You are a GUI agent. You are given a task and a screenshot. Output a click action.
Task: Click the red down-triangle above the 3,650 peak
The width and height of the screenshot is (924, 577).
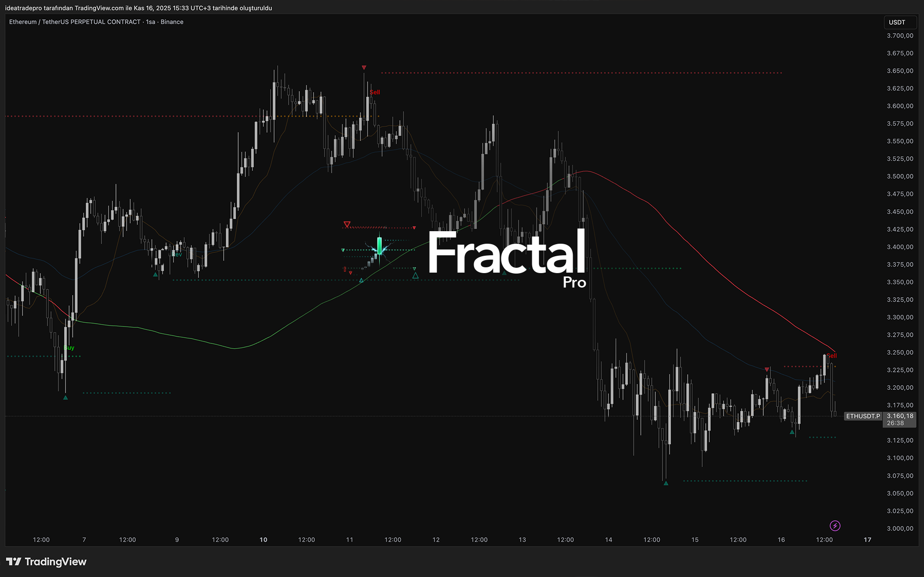[x=364, y=68]
